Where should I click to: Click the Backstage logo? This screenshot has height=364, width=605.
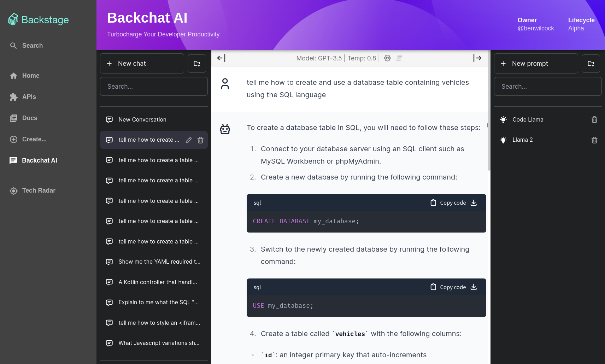click(38, 20)
